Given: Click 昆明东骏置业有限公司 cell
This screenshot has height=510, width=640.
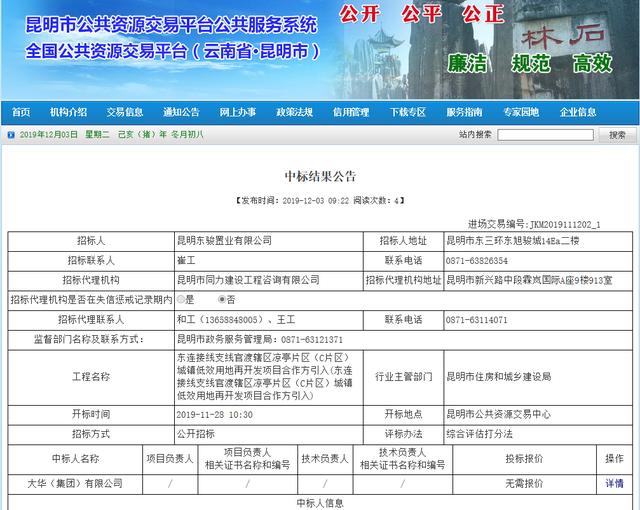Looking at the screenshot, I should [268, 241].
